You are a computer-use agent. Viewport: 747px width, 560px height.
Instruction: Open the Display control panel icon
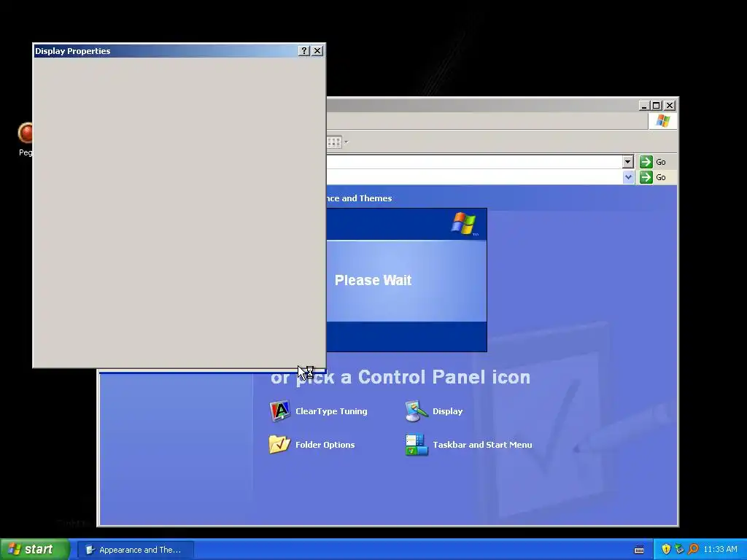pyautogui.click(x=417, y=411)
